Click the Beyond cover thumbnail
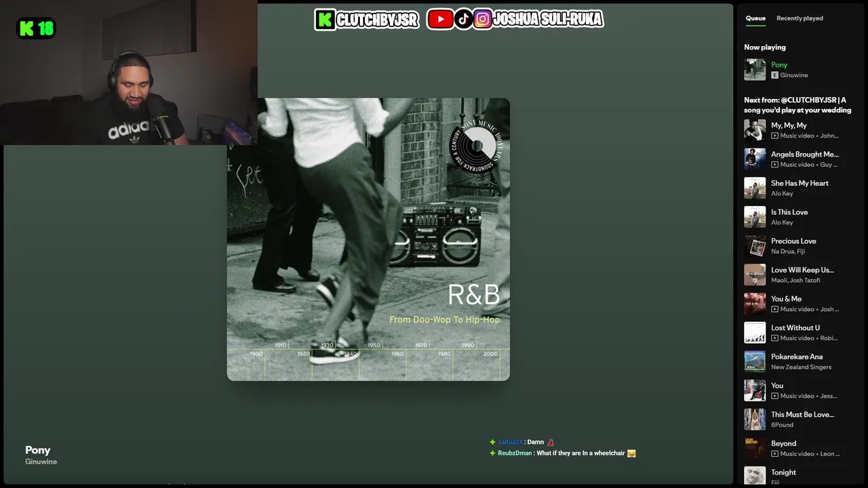The height and width of the screenshot is (488, 868). pyautogui.click(x=755, y=448)
